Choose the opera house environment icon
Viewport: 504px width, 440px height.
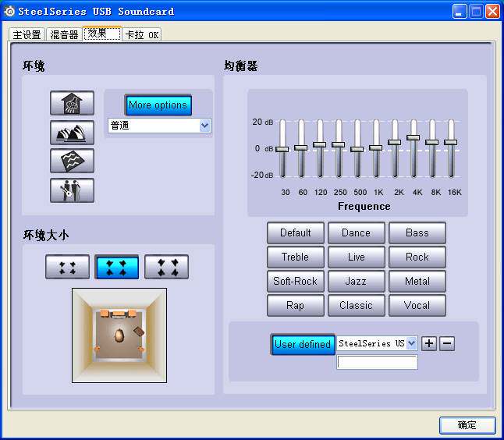click(72, 133)
